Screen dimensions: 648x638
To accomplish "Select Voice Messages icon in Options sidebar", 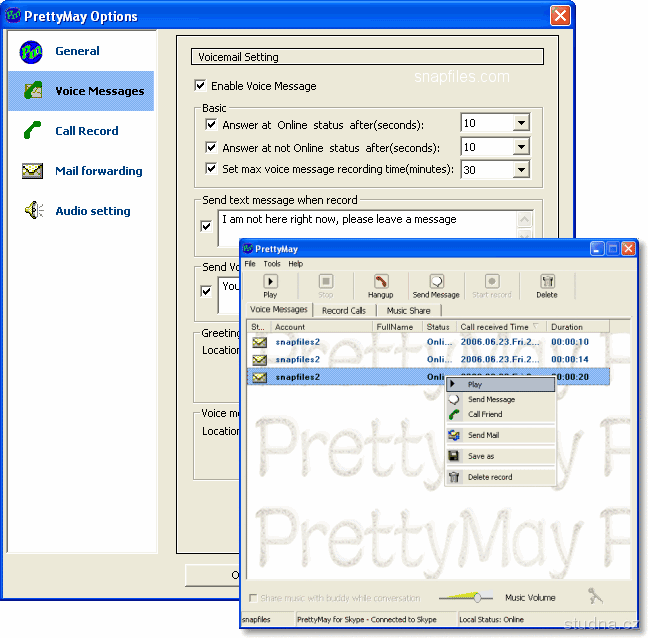I will click(33, 90).
